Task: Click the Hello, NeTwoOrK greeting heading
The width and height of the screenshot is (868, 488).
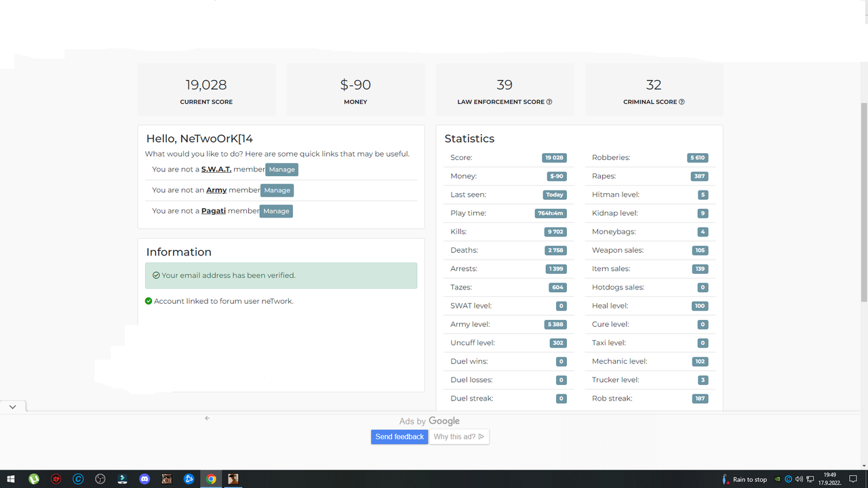Action: coord(199,138)
